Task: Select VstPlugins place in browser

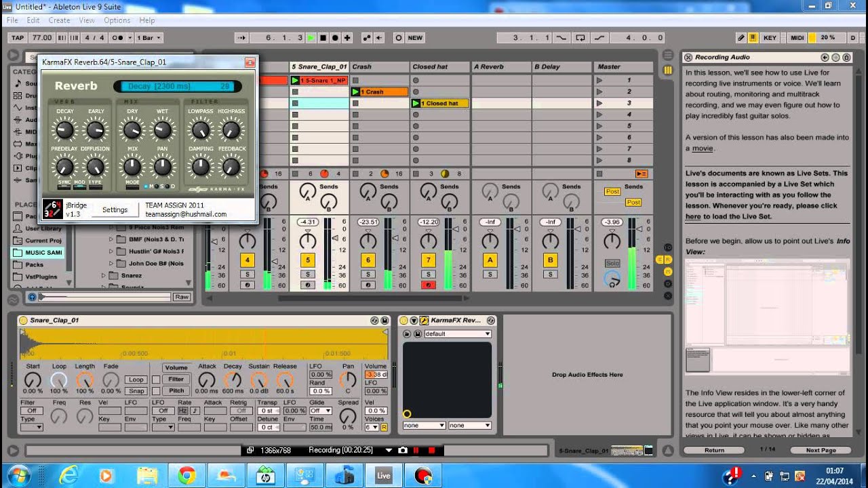Action: click(36, 277)
